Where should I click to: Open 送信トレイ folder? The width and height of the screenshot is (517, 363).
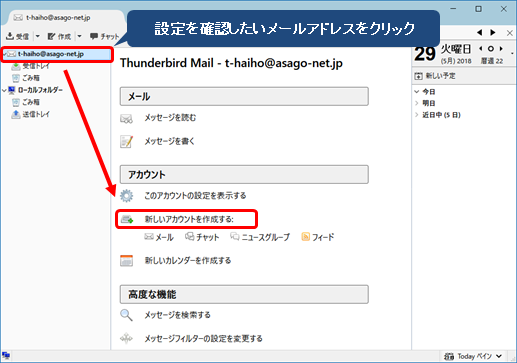click(36, 114)
